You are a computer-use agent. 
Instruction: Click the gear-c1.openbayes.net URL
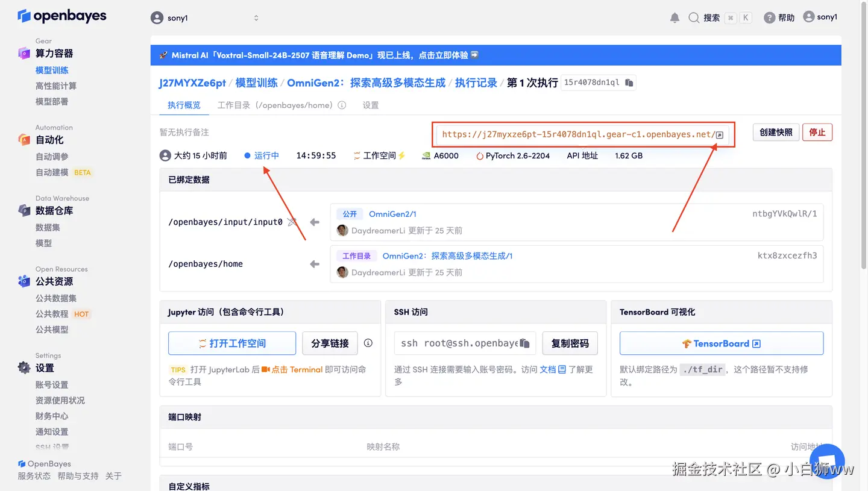pos(578,134)
